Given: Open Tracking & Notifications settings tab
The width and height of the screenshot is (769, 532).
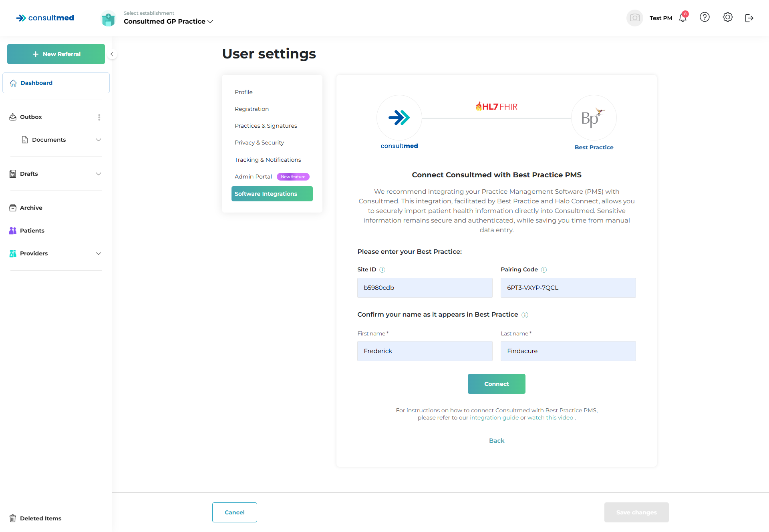Looking at the screenshot, I should click(x=268, y=160).
